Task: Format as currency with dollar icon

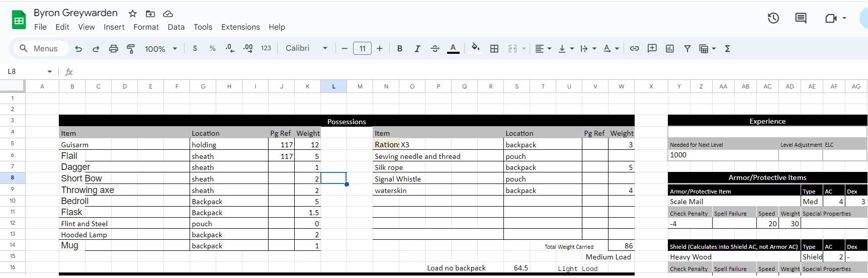Action: [195, 48]
